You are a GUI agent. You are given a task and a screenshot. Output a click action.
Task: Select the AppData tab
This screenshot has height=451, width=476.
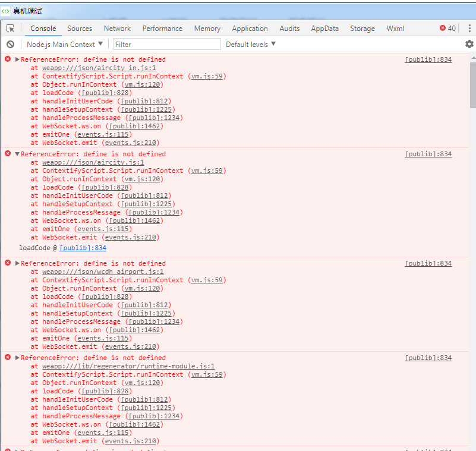pos(325,29)
